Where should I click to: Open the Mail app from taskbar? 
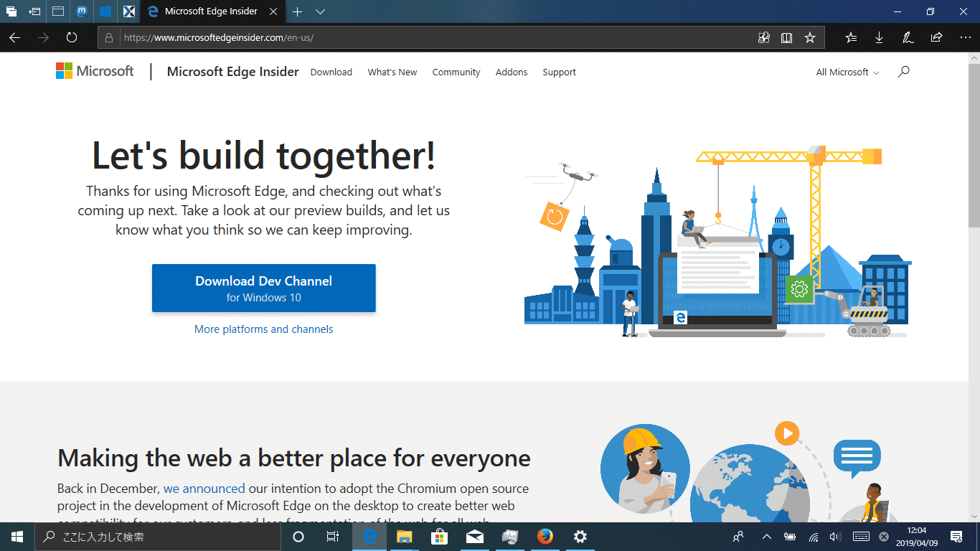475,537
